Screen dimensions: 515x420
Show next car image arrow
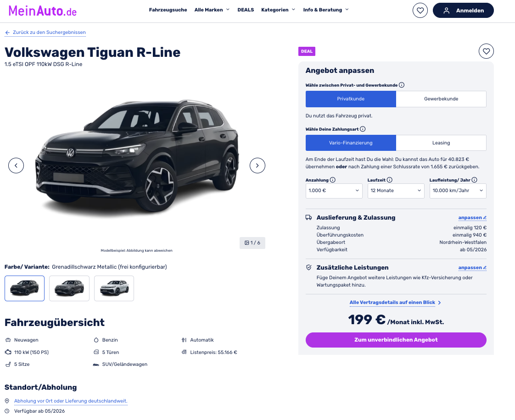click(x=257, y=166)
